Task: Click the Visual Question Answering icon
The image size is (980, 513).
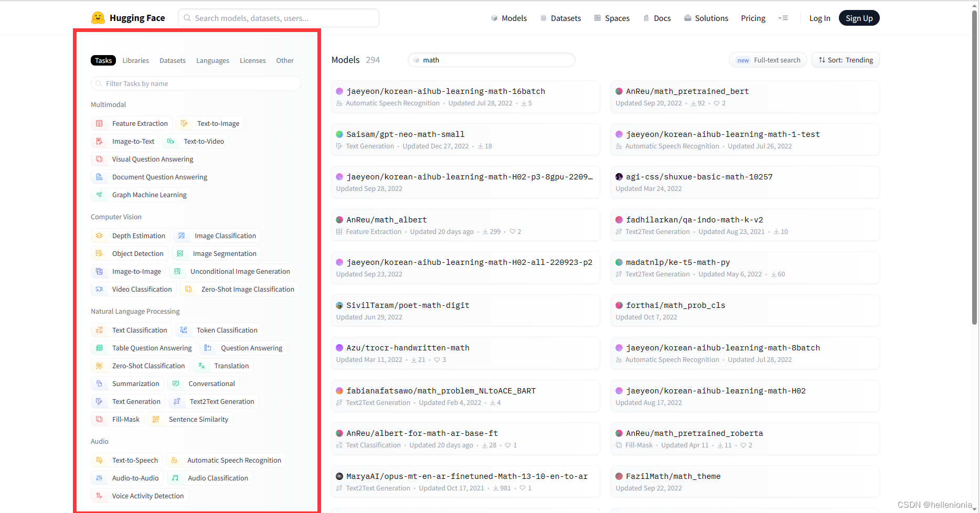Action: 99,159
